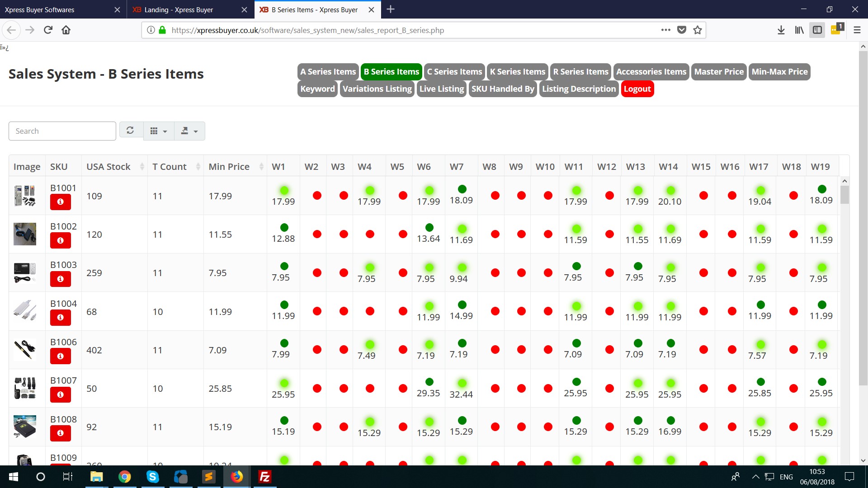Image resolution: width=868 pixels, height=488 pixels.
Task: Open the Master Price button
Action: [x=718, y=71]
